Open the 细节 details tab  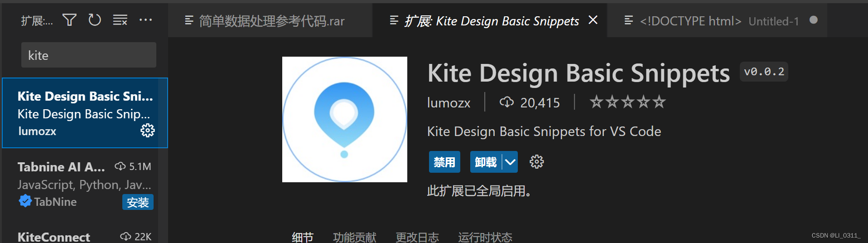pyautogui.click(x=303, y=237)
